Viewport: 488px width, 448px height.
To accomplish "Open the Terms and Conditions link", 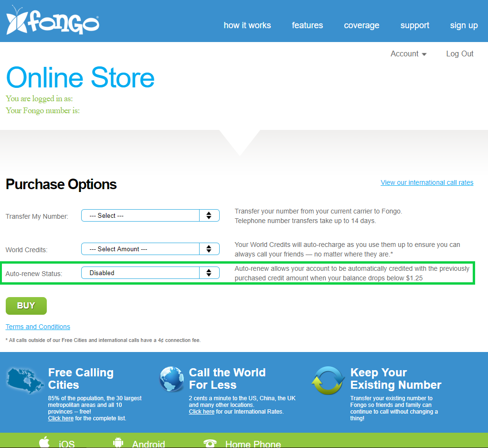I will pos(38,327).
